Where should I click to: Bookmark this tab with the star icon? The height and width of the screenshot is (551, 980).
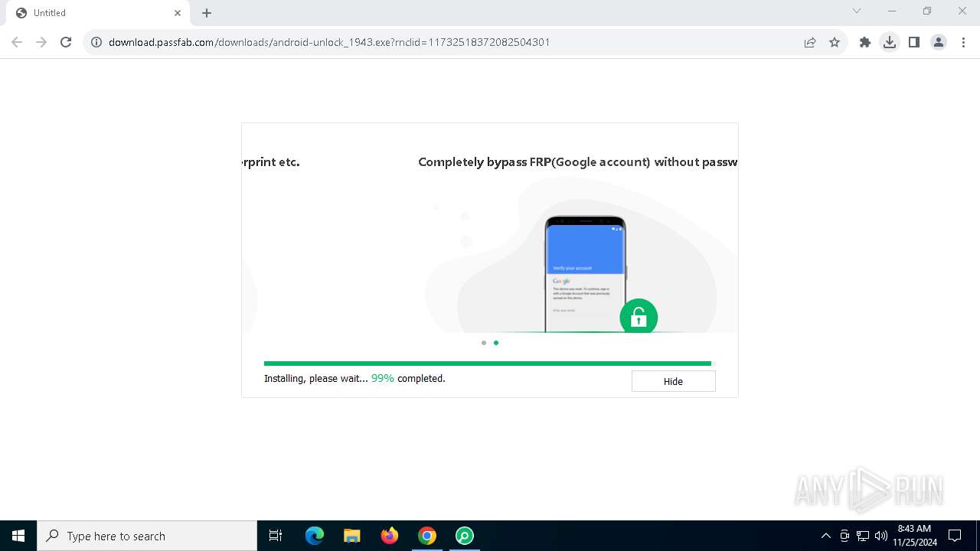coord(835,42)
